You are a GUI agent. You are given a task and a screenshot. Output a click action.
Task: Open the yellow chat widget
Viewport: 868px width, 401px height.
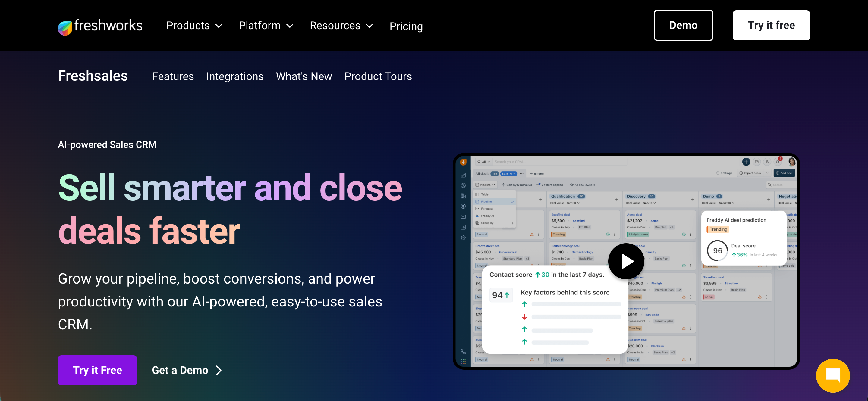833,375
